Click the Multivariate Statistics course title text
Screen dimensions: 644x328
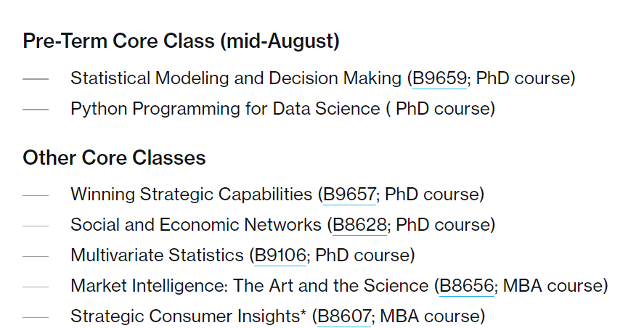(x=157, y=255)
